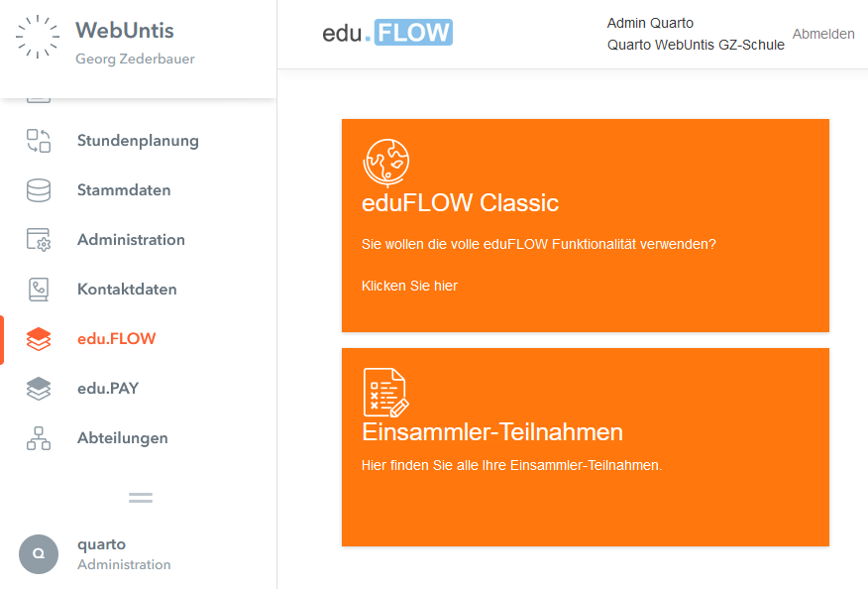
Task: Click the checklist icon in Einsammler-Teilnahmen card
Action: [385, 392]
